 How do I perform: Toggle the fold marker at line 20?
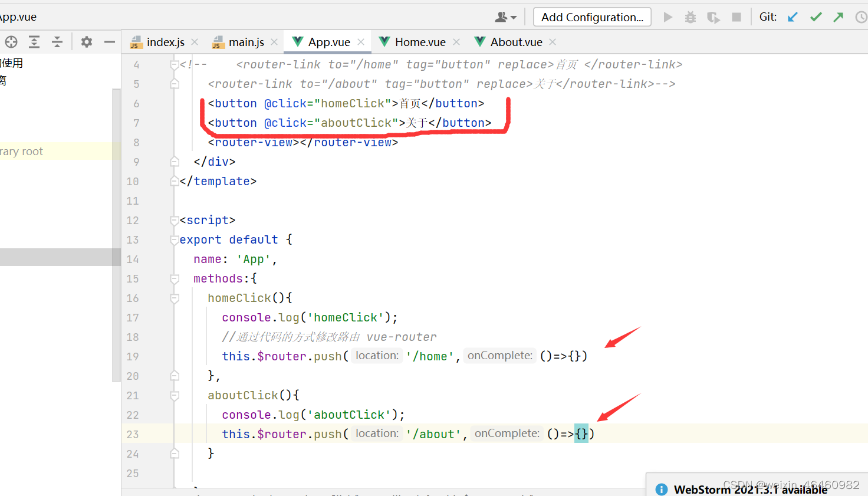(x=175, y=376)
